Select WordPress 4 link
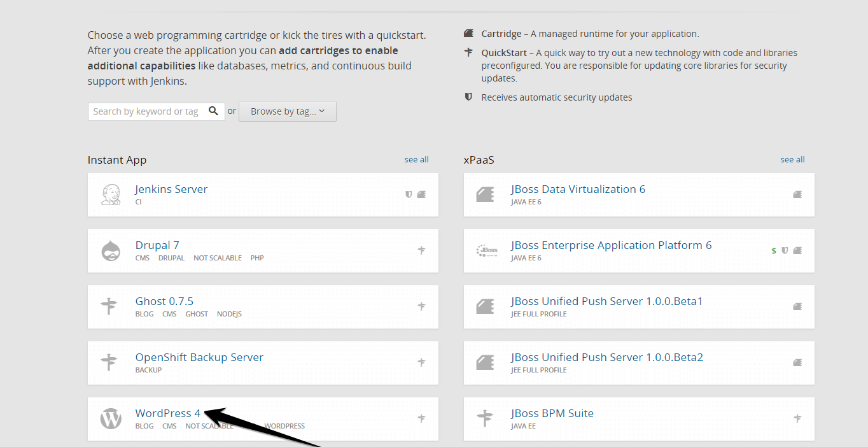Screen dimensions: 868x447 point(168,413)
